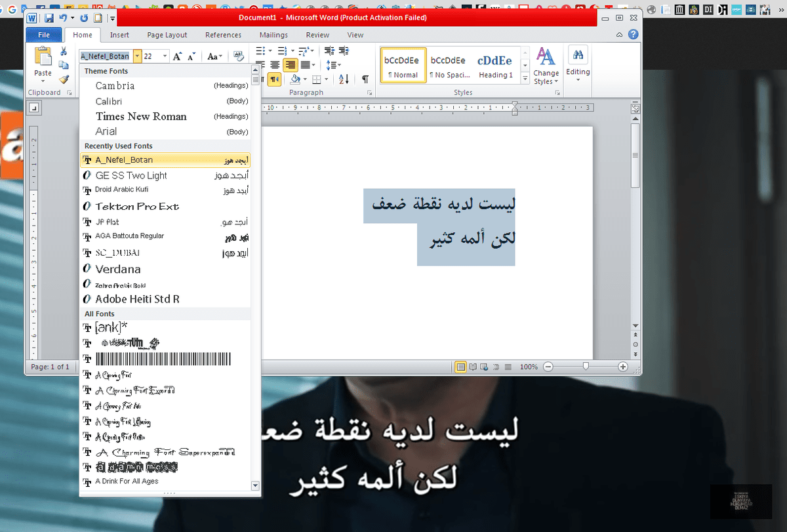787x532 pixels.
Task: Show paragraph marks with the pilcrow icon
Action: 365,79
